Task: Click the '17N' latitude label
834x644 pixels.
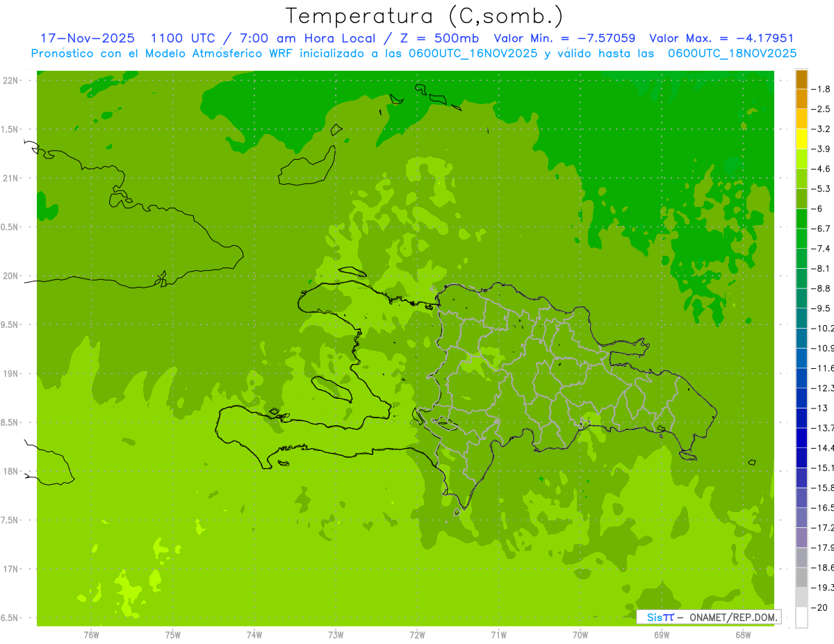Action: tap(11, 569)
